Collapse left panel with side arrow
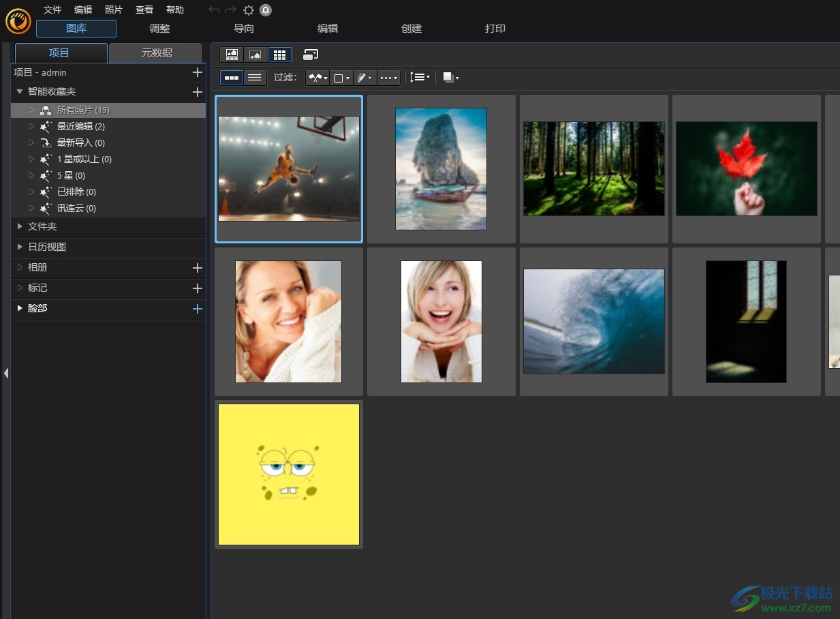 5,373
